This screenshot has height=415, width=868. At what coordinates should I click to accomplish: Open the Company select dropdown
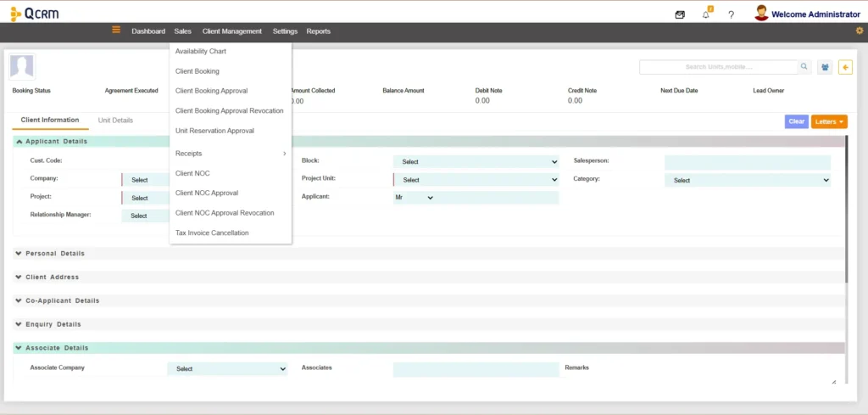146,180
